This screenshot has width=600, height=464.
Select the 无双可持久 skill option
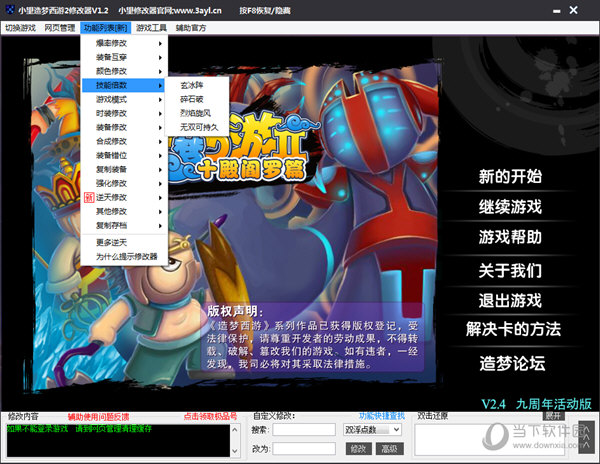click(x=197, y=127)
